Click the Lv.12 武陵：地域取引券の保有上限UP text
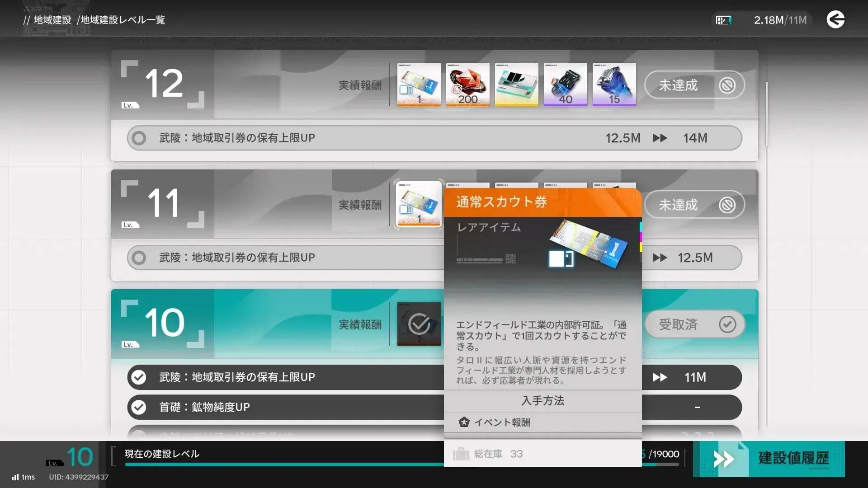Viewport: 868px width, 488px height. click(237, 138)
